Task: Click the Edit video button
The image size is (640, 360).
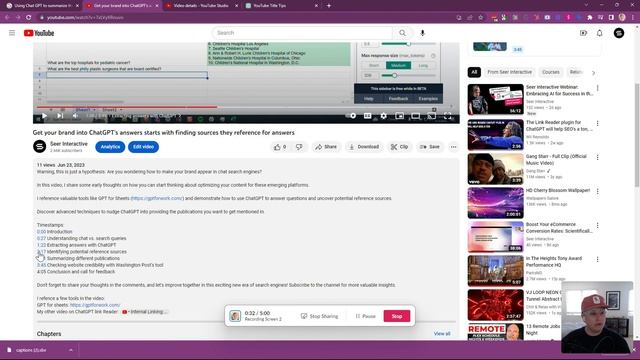Action: 143,147
